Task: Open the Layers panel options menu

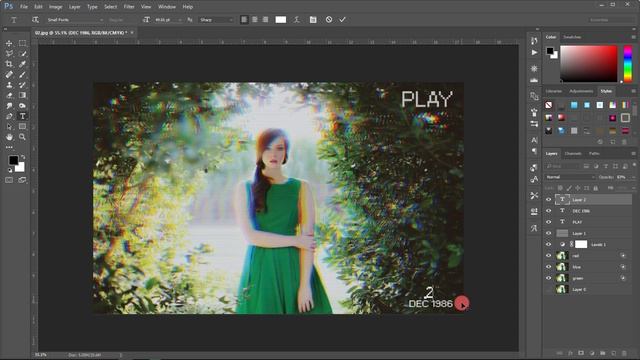Action: tap(633, 153)
